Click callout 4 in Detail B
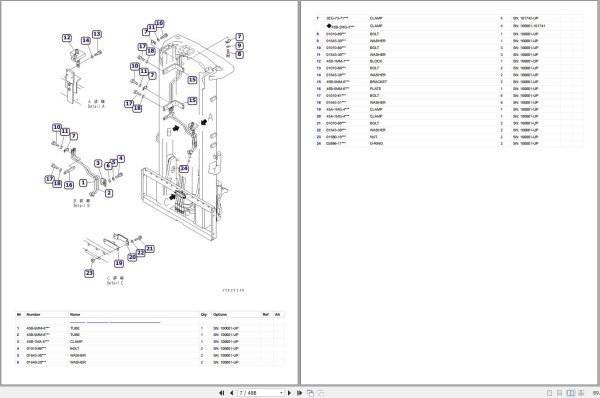The width and height of the screenshot is (600, 398). (121, 158)
